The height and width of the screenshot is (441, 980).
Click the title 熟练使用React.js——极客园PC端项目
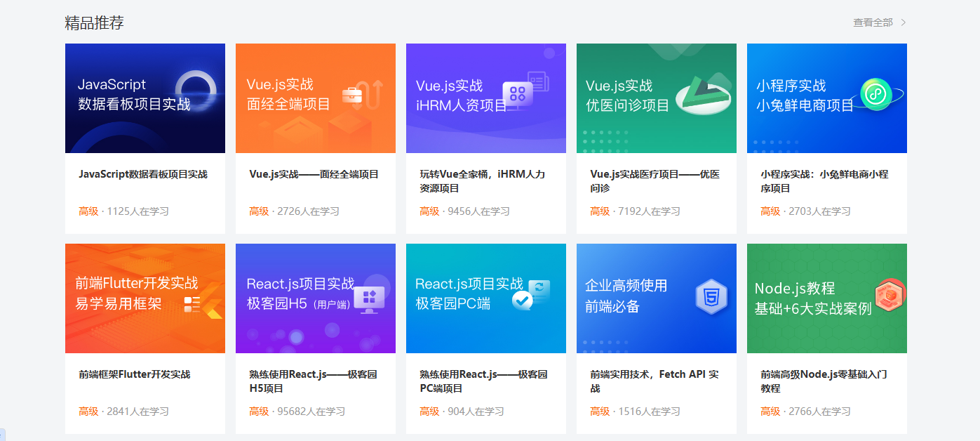coord(484,381)
